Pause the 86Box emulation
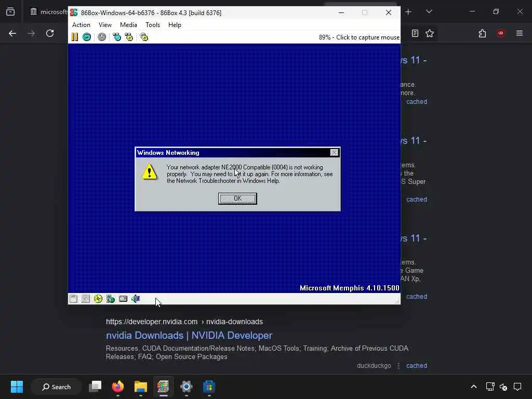 pos(75,37)
